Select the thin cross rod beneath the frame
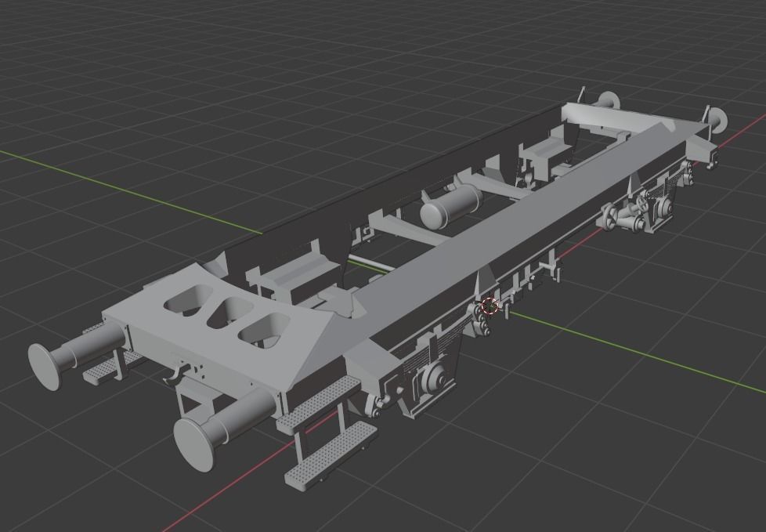Viewport: 766px width, 532px height. pyautogui.click(x=372, y=264)
